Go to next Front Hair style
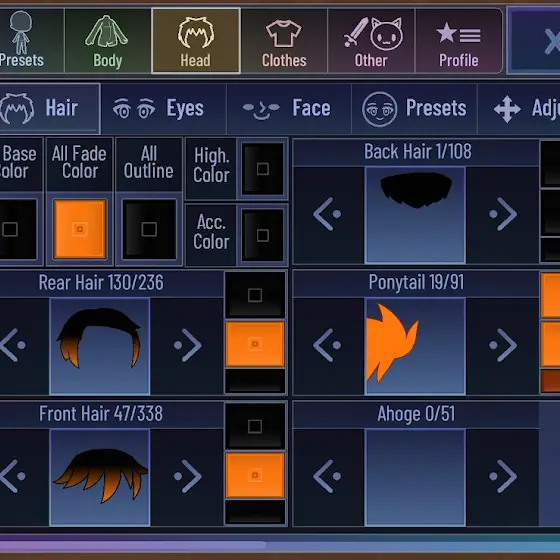This screenshot has width=560, height=560. (187, 476)
